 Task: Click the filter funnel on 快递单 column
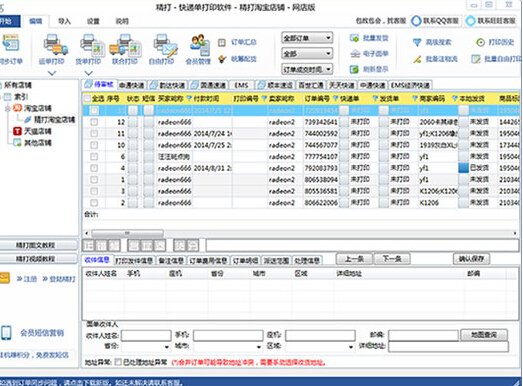point(336,98)
